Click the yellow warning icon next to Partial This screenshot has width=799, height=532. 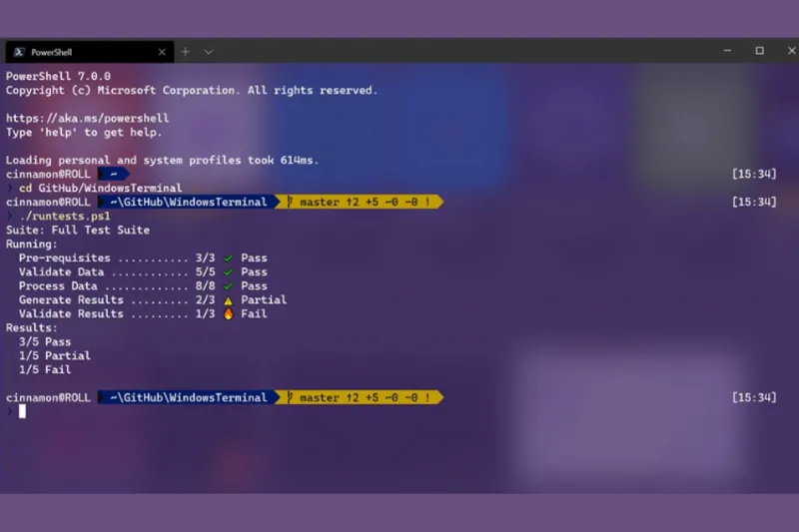(x=228, y=299)
